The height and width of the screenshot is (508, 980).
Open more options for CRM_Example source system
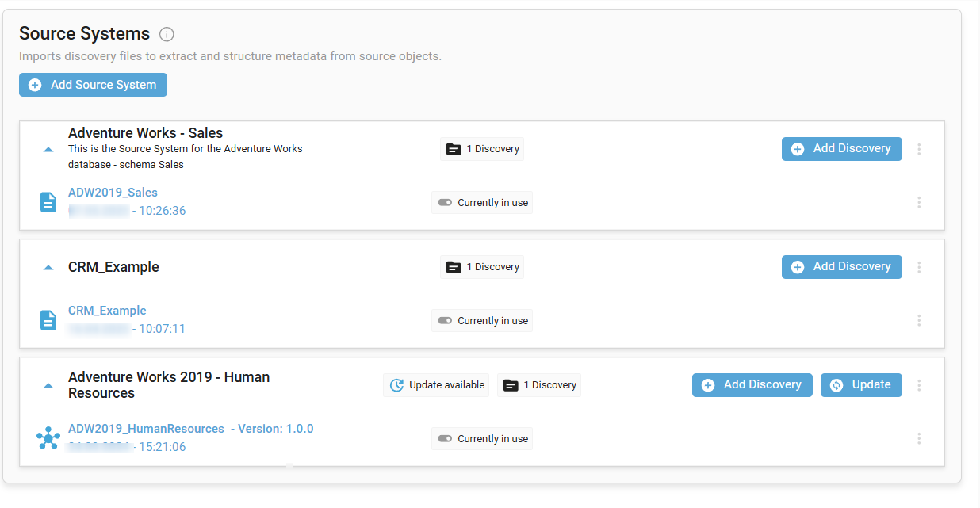(x=919, y=267)
